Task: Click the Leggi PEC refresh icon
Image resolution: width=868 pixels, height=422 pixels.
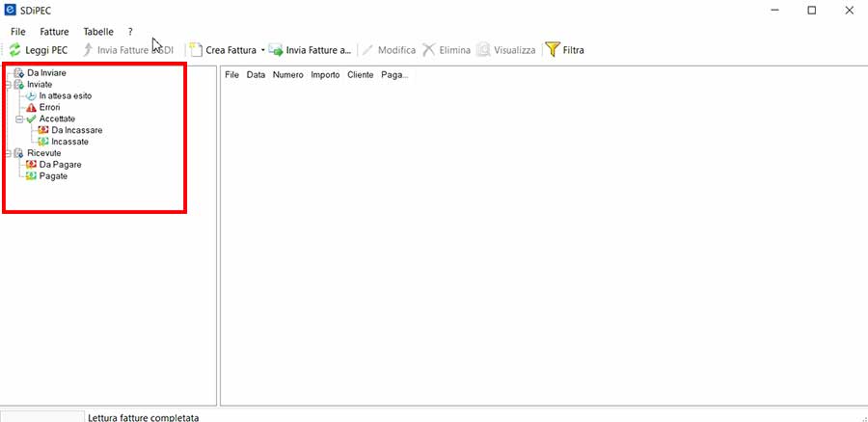Action: (14, 50)
